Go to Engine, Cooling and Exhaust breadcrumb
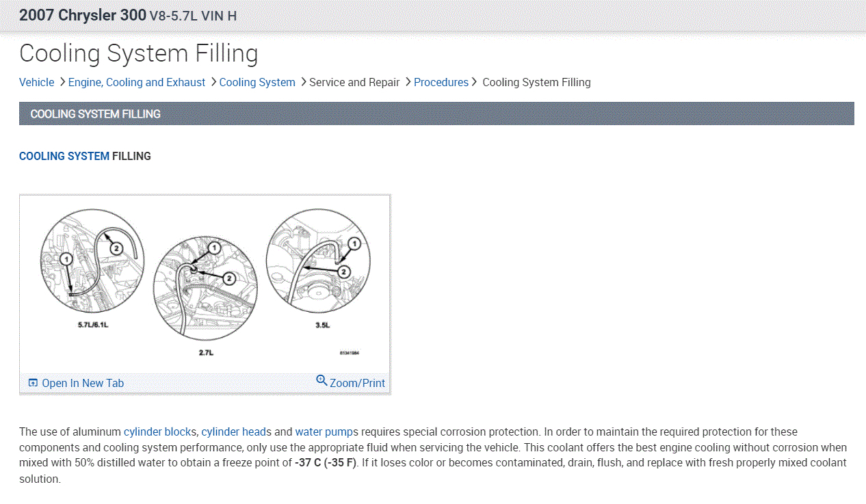866x504 pixels. point(137,82)
